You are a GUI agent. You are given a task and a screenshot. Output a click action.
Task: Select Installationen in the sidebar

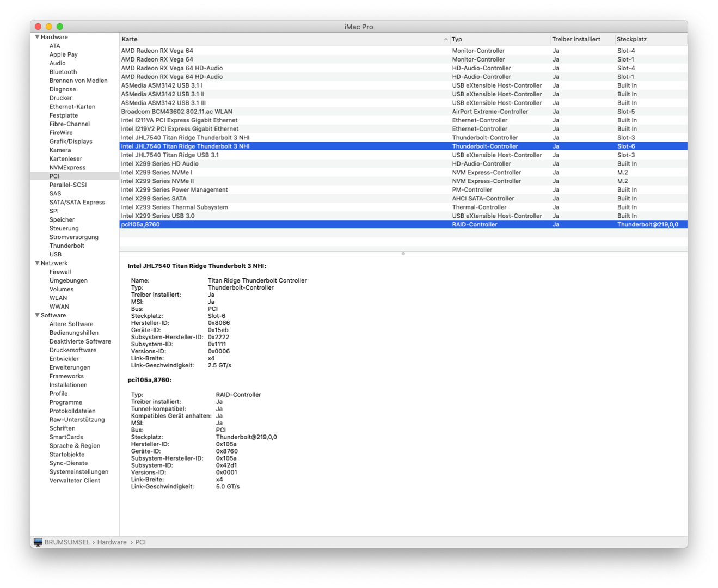tap(69, 385)
